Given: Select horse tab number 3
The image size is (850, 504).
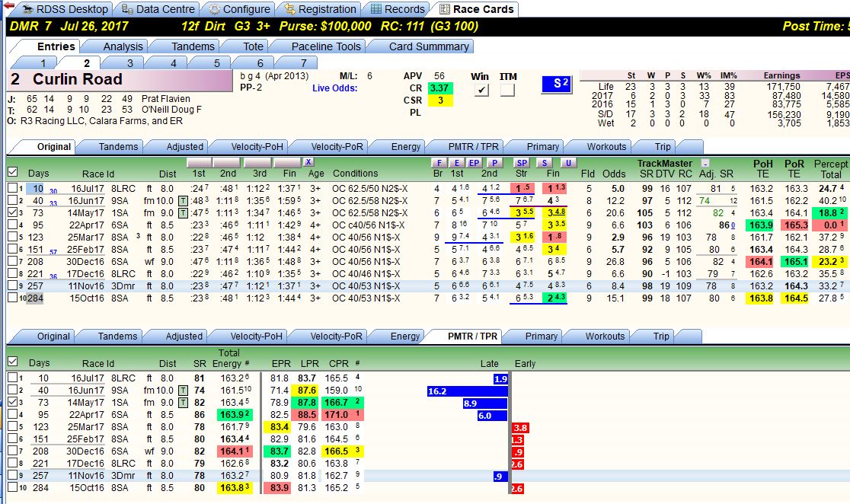Looking at the screenshot, I should point(129,63).
